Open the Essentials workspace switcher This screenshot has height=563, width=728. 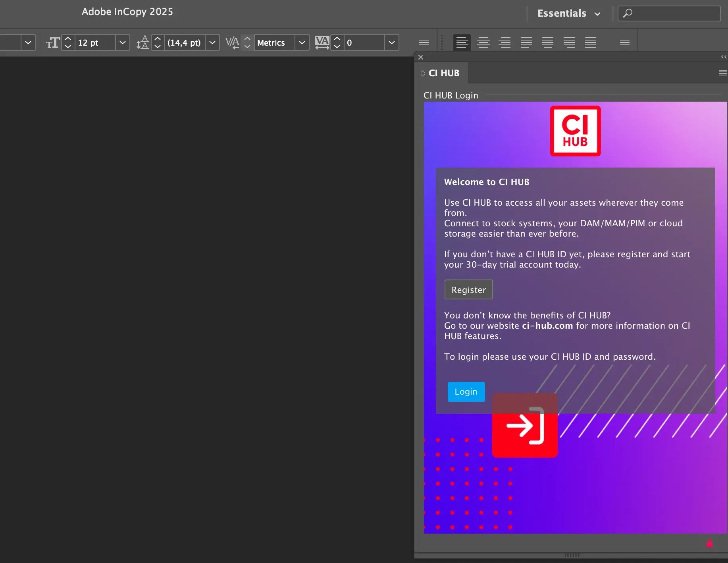[x=568, y=13]
